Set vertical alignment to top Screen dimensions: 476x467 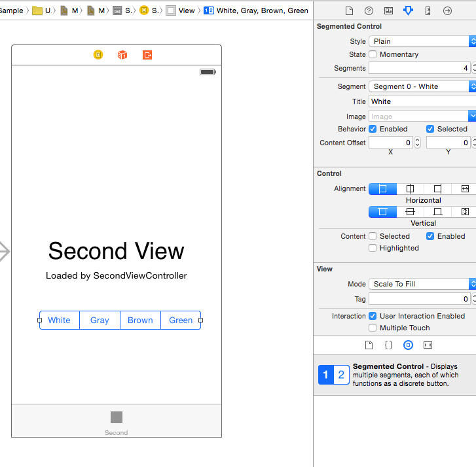coord(382,212)
